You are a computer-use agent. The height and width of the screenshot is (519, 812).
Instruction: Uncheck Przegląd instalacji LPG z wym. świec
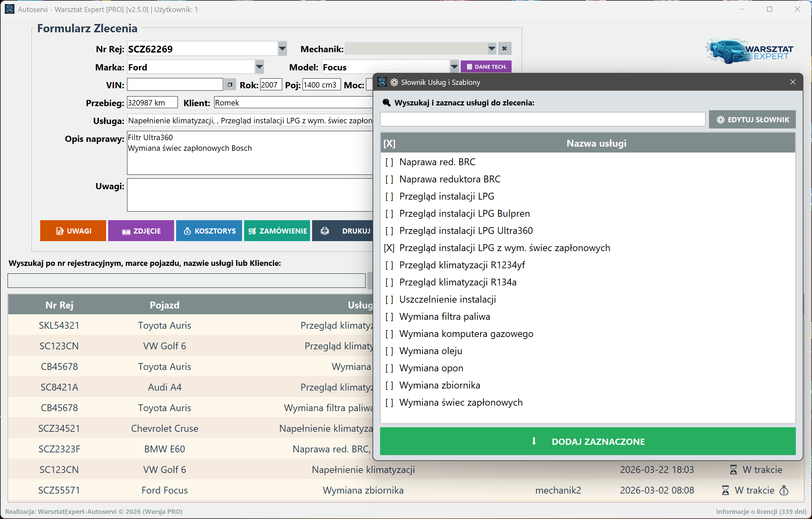click(x=389, y=248)
